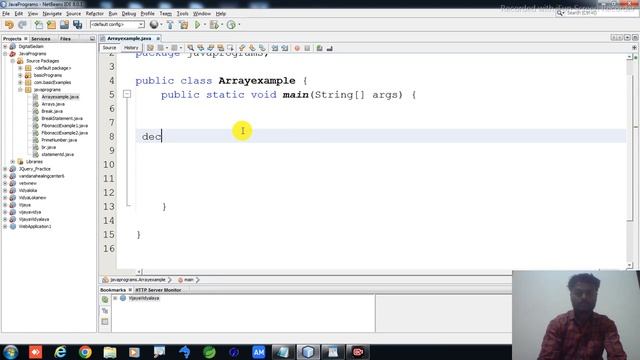Open the Profile project dropdown arrow

[x=239, y=24]
